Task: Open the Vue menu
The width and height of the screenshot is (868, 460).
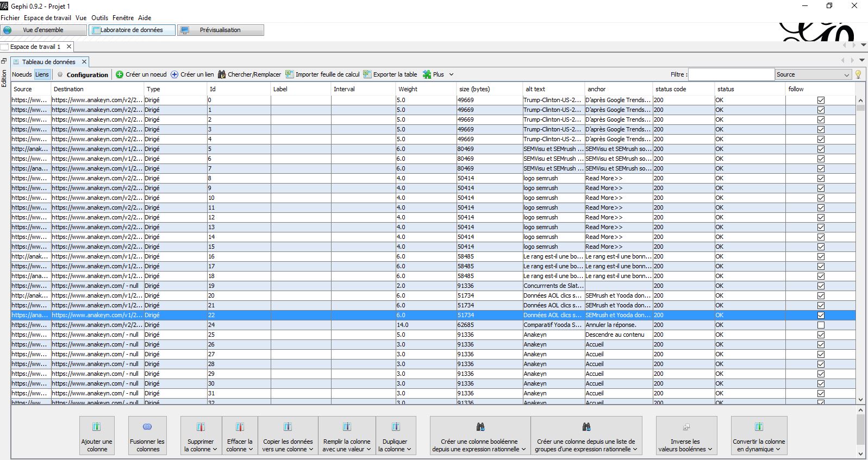Action: coord(81,18)
